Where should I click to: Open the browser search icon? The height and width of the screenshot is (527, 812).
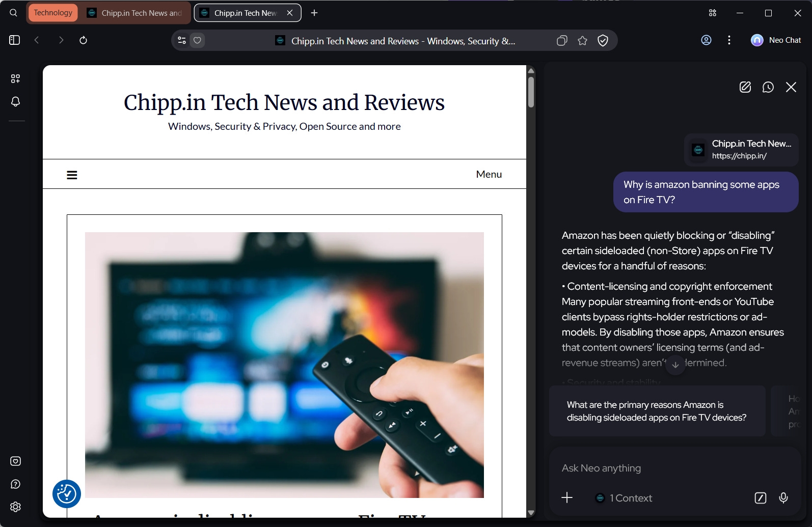(14, 13)
